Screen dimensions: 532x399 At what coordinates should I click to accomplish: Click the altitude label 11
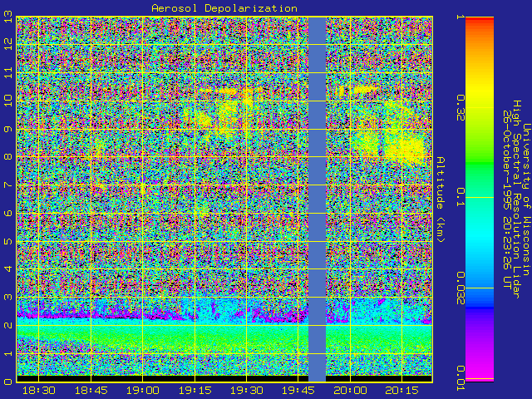coord(8,72)
